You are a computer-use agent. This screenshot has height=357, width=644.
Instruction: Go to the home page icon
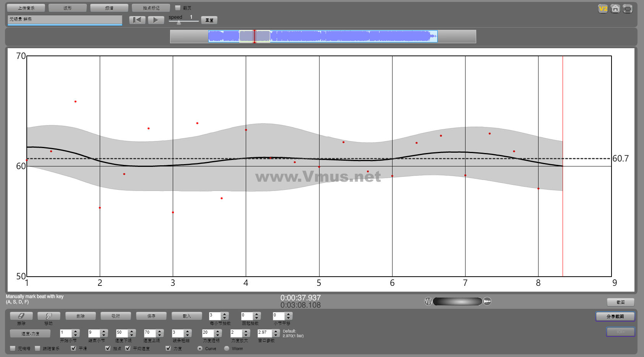point(615,9)
